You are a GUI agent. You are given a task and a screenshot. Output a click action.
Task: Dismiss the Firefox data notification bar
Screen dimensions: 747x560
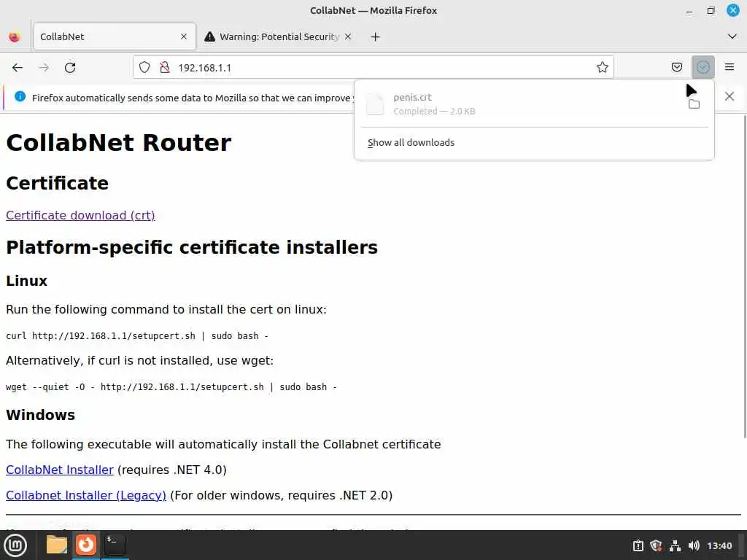[x=729, y=96]
